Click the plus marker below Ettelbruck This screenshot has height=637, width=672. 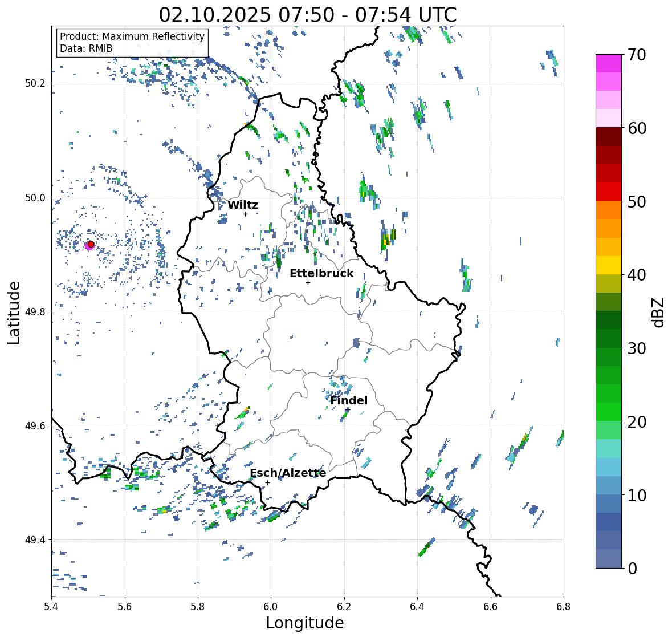[308, 282]
